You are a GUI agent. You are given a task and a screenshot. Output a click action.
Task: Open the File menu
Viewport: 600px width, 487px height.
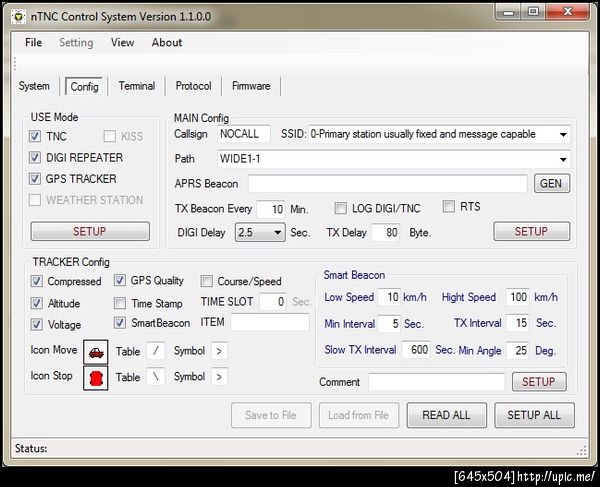(34, 42)
